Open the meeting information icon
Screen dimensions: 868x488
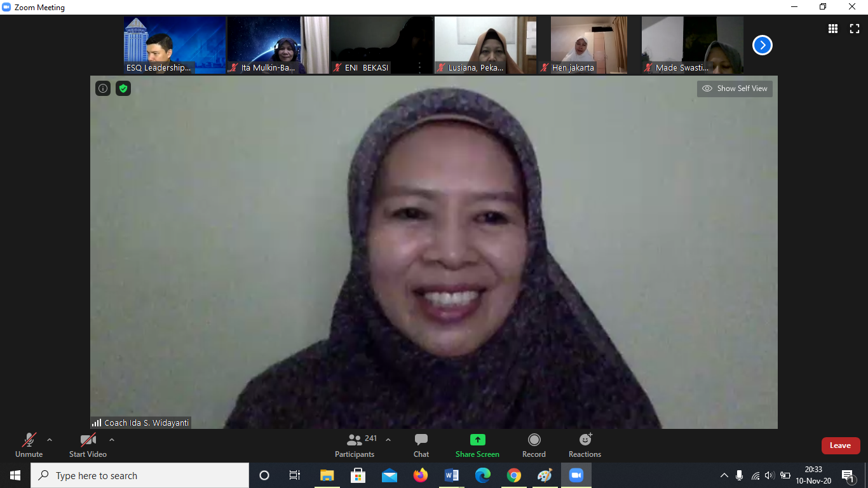tap(103, 88)
